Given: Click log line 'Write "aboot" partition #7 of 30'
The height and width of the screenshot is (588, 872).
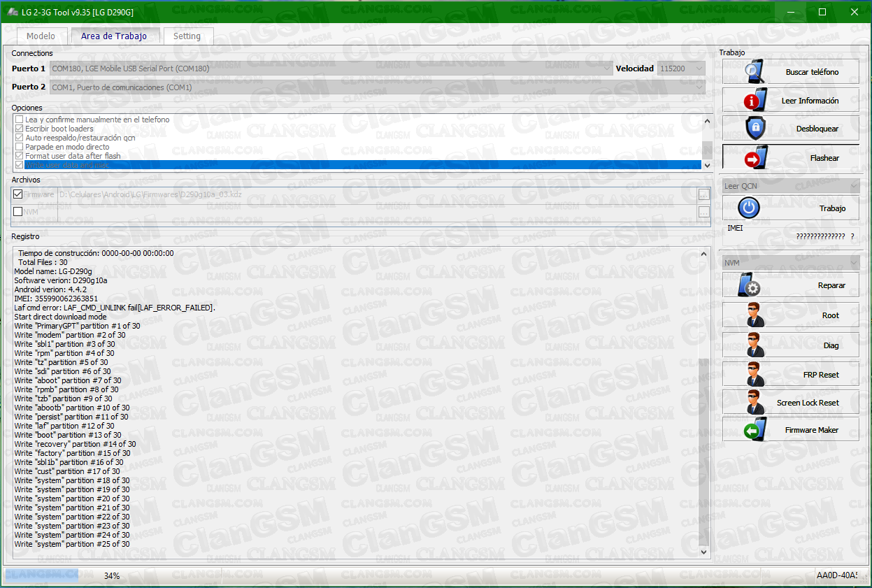Looking at the screenshot, I should pyautogui.click(x=68, y=380).
